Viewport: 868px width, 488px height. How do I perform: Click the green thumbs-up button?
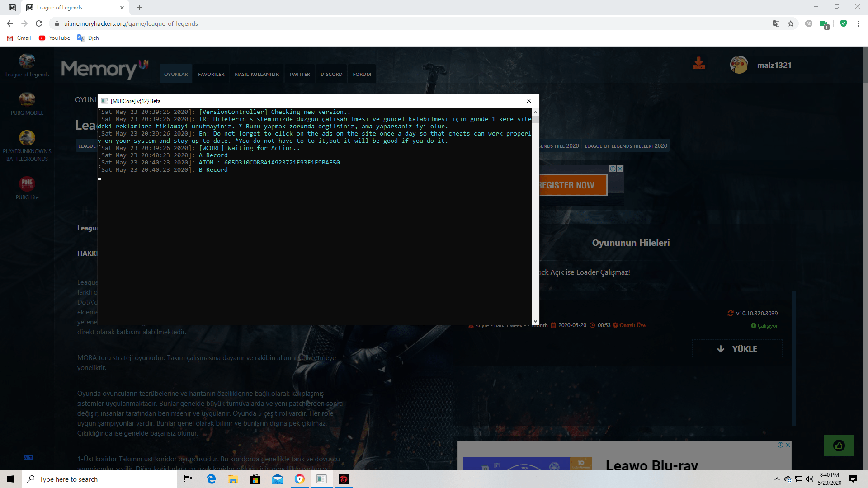839,446
